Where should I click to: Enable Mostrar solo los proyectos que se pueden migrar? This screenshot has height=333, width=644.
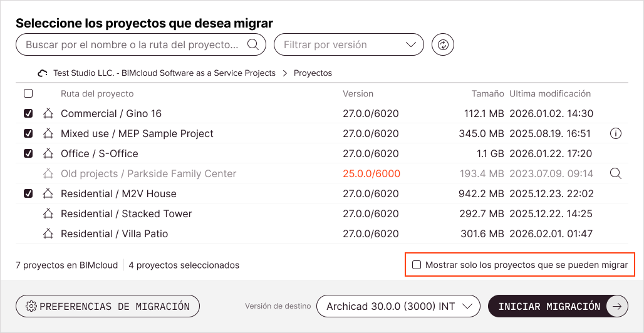417,265
